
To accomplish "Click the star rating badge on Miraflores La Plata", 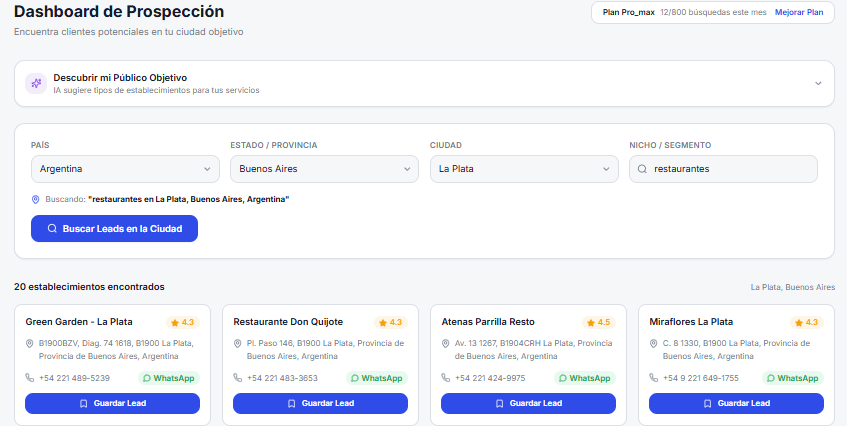I will 806,322.
